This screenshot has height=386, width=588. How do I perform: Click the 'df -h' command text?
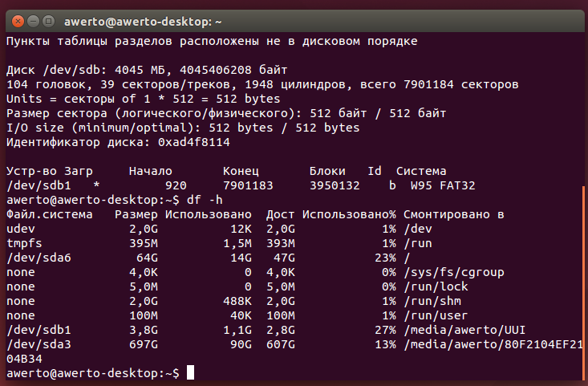pyautogui.click(x=205, y=200)
